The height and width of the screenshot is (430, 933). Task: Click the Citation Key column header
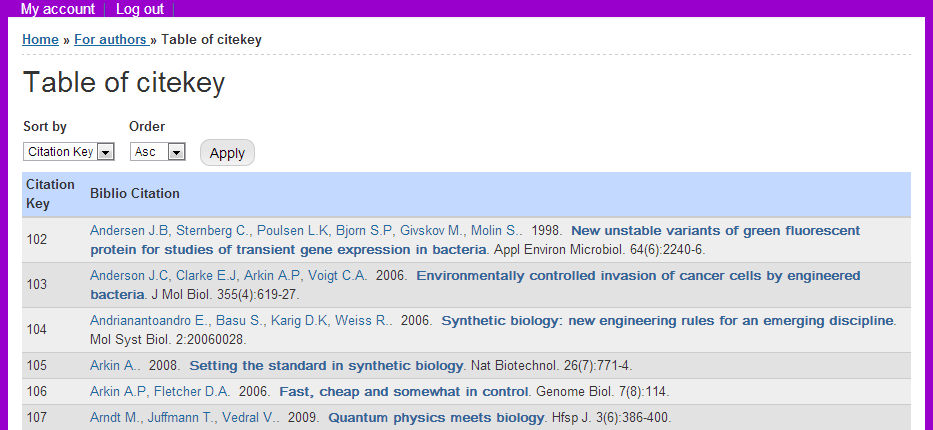(50, 194)
